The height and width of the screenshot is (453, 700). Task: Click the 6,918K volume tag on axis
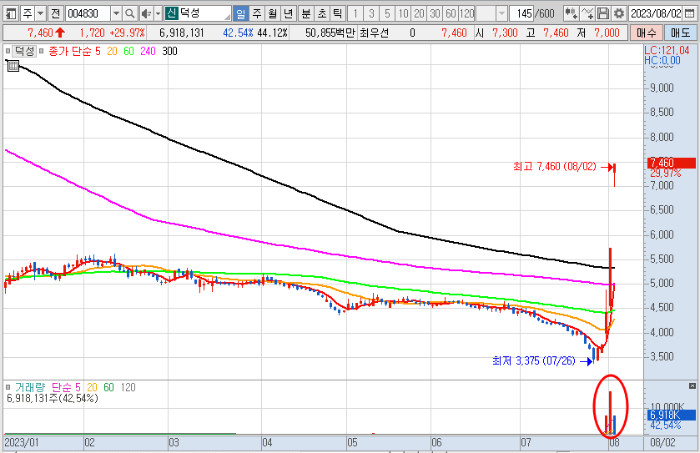click(x=671, y=416)
